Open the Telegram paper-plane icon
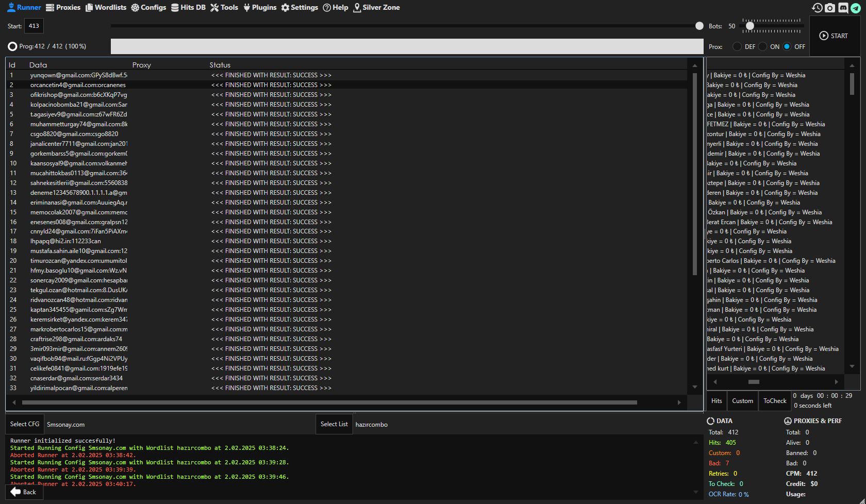The height and width of the screenshot is (504, 866). coord(856,8)
